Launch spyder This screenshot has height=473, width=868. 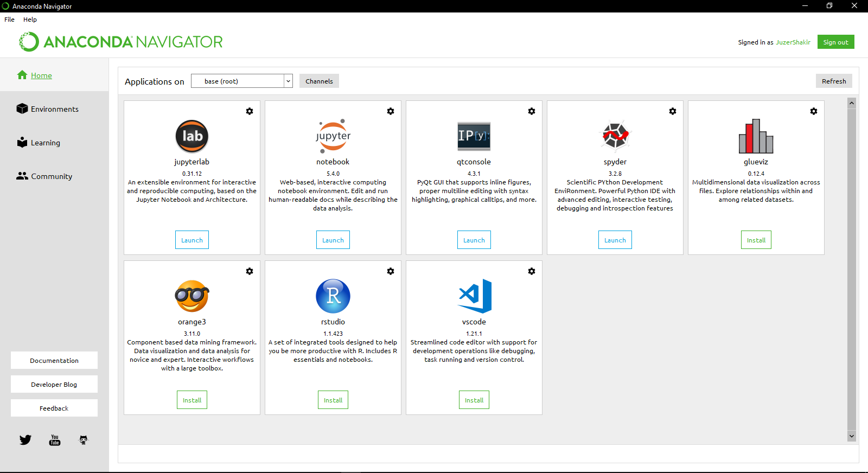[x=615, y=240]
